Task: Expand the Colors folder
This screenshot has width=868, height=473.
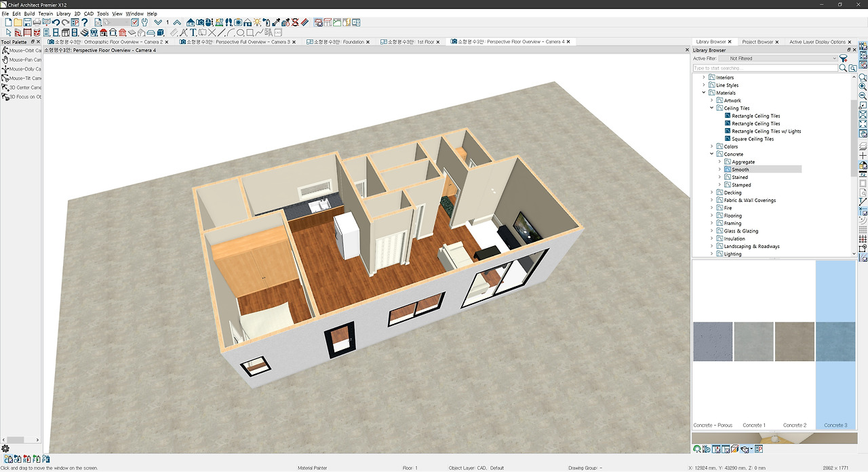Action: point(711,146)
